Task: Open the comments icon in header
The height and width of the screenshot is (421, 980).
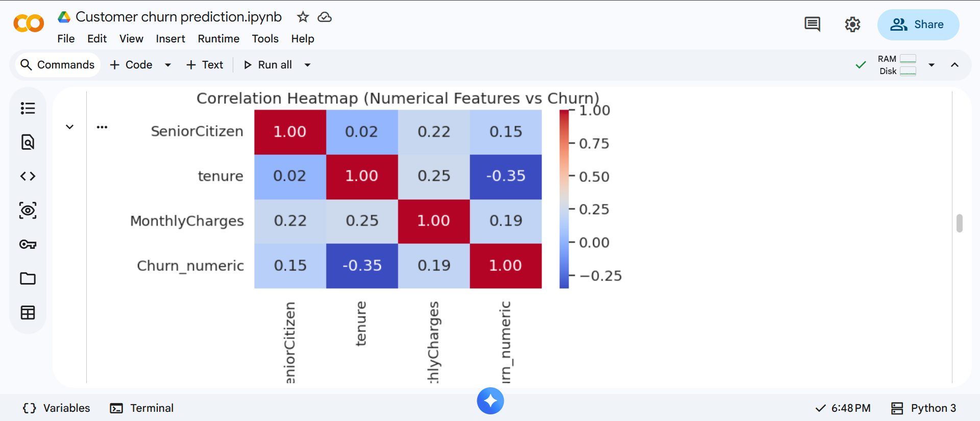Action: [812, 25]
